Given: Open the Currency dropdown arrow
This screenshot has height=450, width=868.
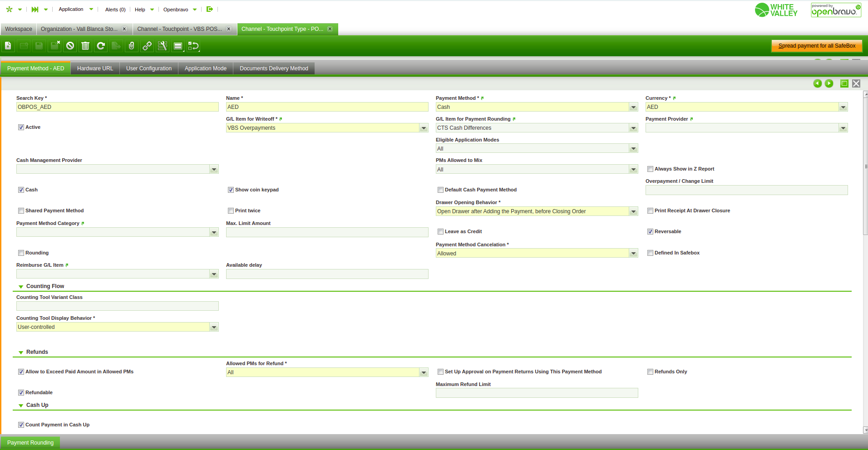Looking at the screenshot, I should [843, 108].
